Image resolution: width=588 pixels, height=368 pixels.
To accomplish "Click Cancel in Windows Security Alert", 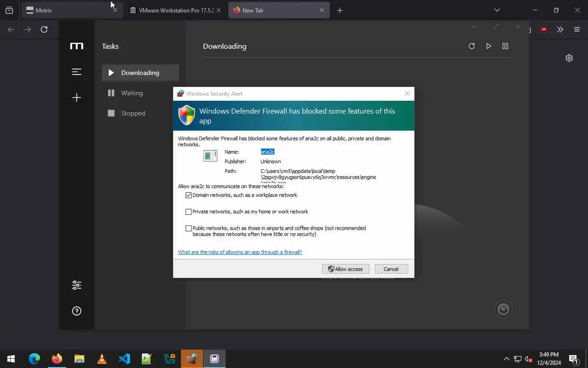I will [391, 269].
